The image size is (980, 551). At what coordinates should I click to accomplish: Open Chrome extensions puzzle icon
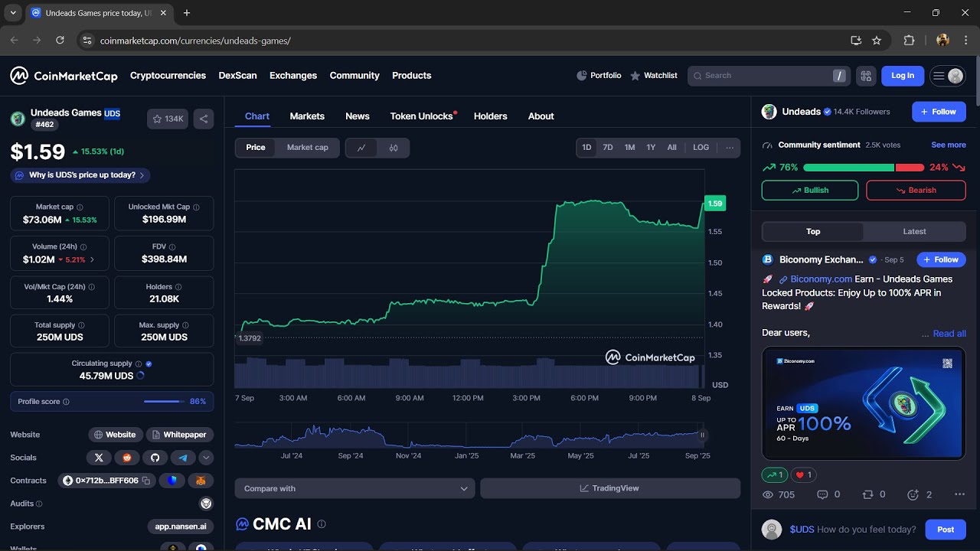pos(909,41)
